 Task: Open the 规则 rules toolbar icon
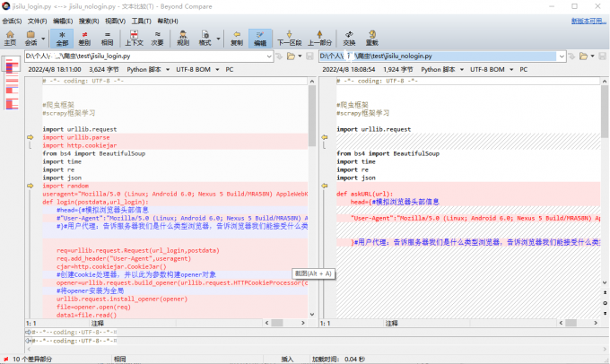(183, 39)
